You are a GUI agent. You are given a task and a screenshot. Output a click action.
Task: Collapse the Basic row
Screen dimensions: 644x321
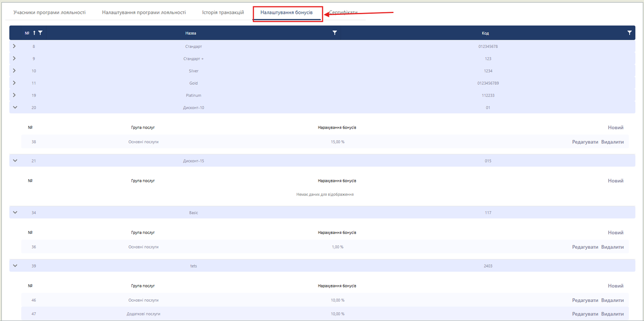point(15,212)
